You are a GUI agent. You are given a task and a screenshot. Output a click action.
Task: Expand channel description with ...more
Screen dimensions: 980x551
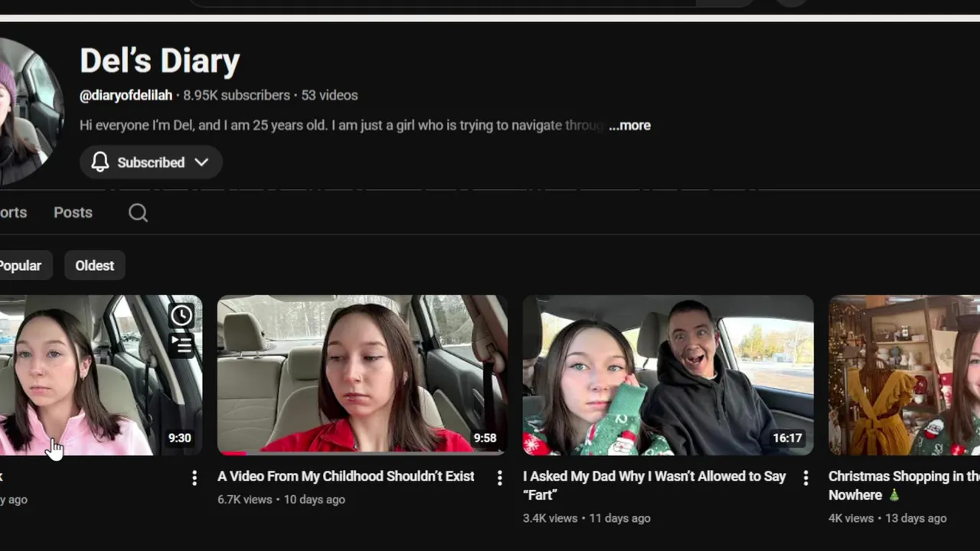tap(629, 126)
